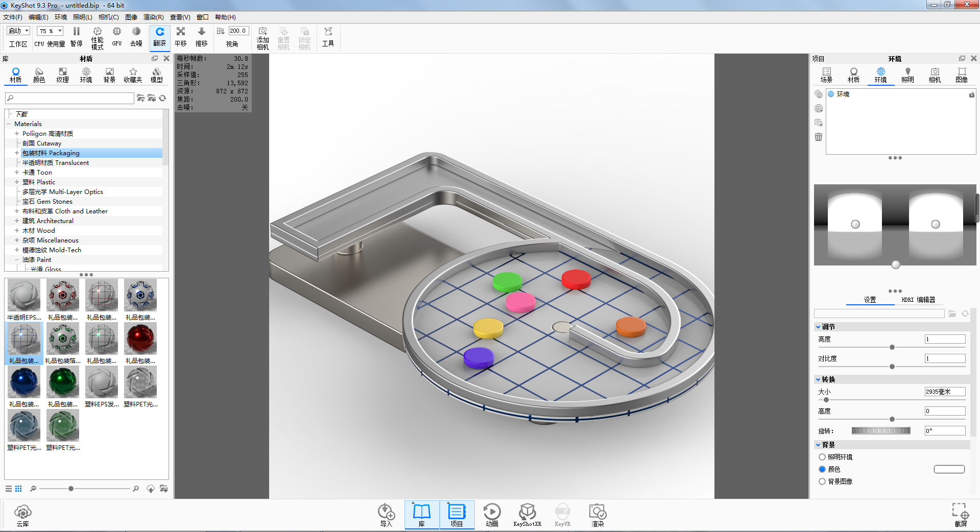
Task: Select the pan (平移) camera tool
Action: click(x=181, y=37)
